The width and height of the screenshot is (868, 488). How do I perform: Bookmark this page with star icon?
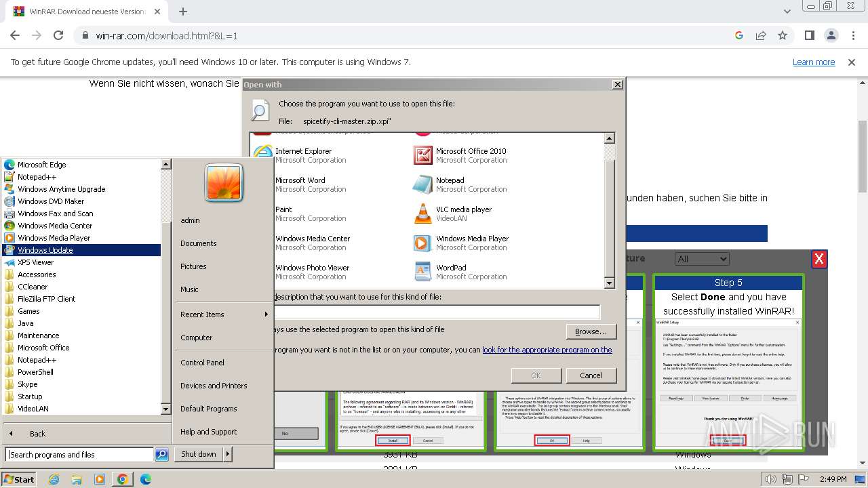[x=783, y=35]
